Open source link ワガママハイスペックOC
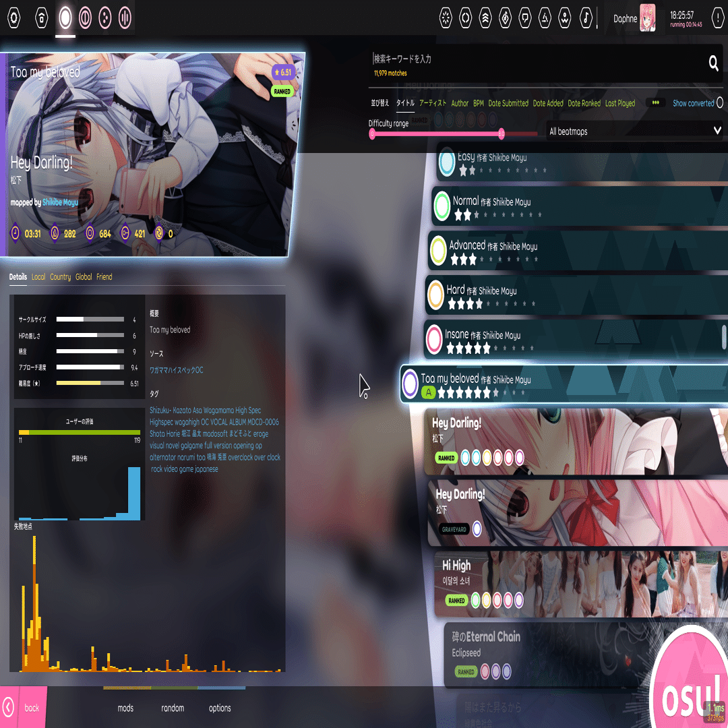 coord(177,370)
